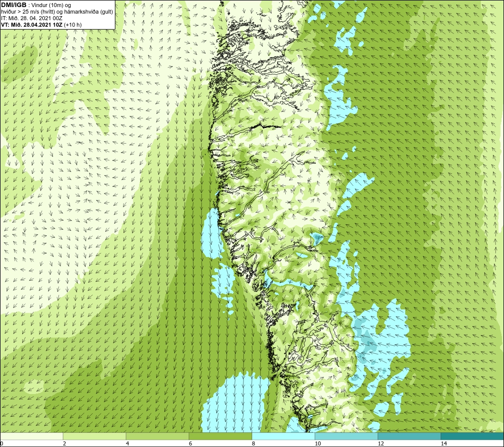Click the 4-6 m/s green legend band
Viewport: 504px width, 447px height.
click(157, 436)
